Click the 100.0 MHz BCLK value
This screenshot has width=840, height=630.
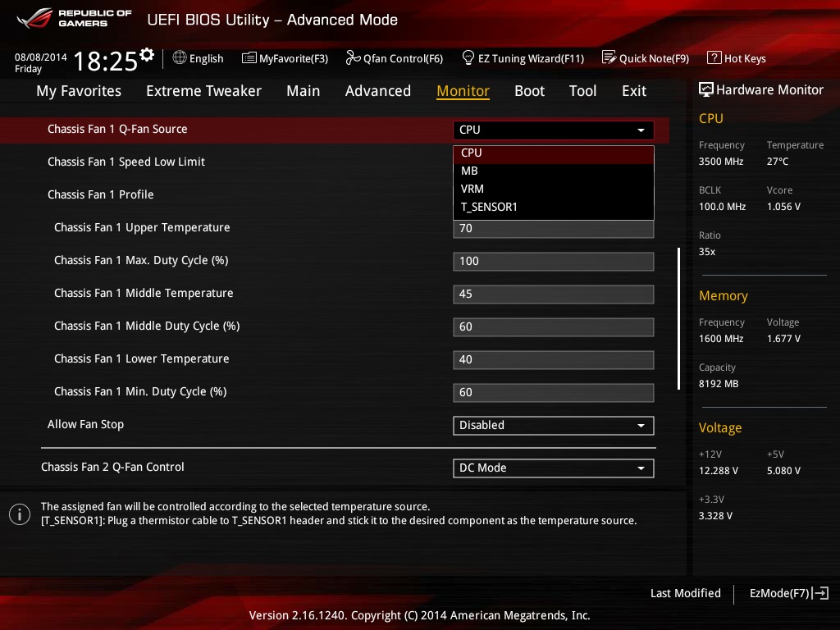point(722,207)
